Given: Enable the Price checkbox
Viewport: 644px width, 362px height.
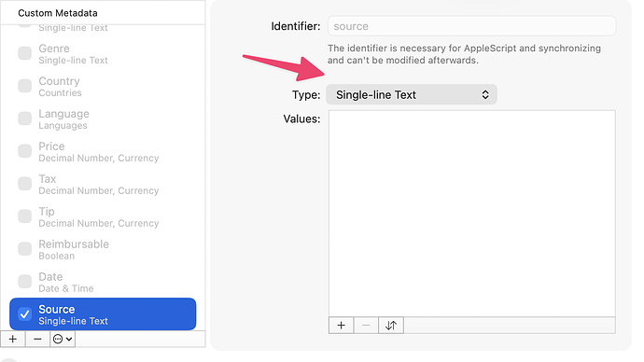Looking at the screenshot, I should (x=24, y=151).
